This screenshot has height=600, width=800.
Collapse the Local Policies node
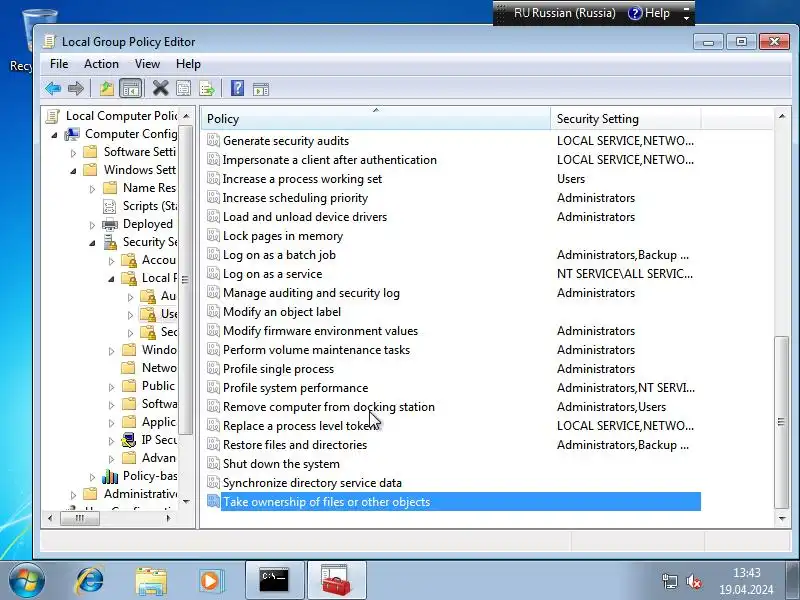coord(111,279)
